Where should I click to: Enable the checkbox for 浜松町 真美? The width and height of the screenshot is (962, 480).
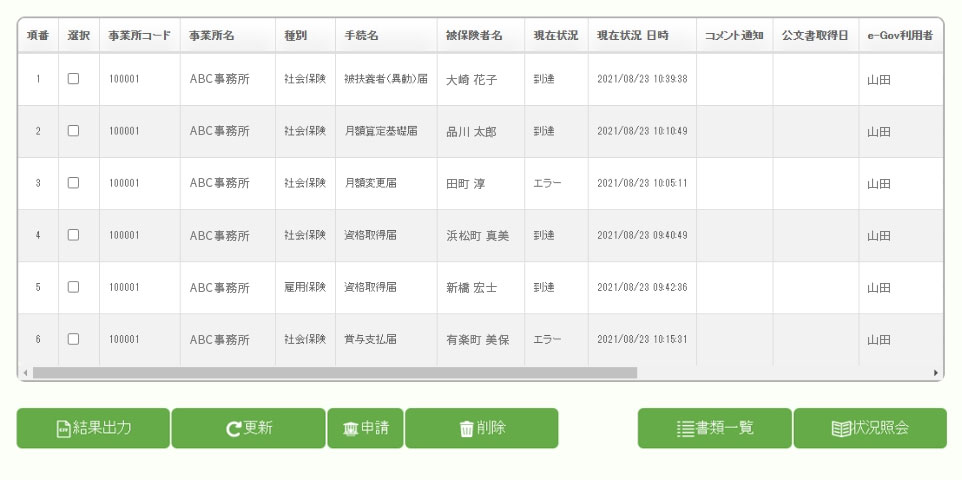pos(74,235)
